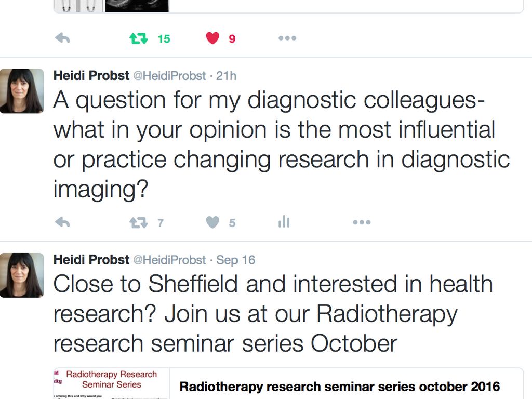Click the @HeidiProbst handle on Sep 16 tweet
532x399 pixels.
click(x=169, y=260)
